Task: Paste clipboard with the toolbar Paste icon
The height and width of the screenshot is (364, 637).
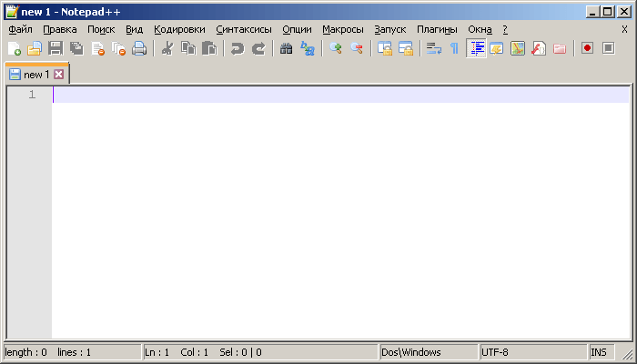Action: pos(209,48)
